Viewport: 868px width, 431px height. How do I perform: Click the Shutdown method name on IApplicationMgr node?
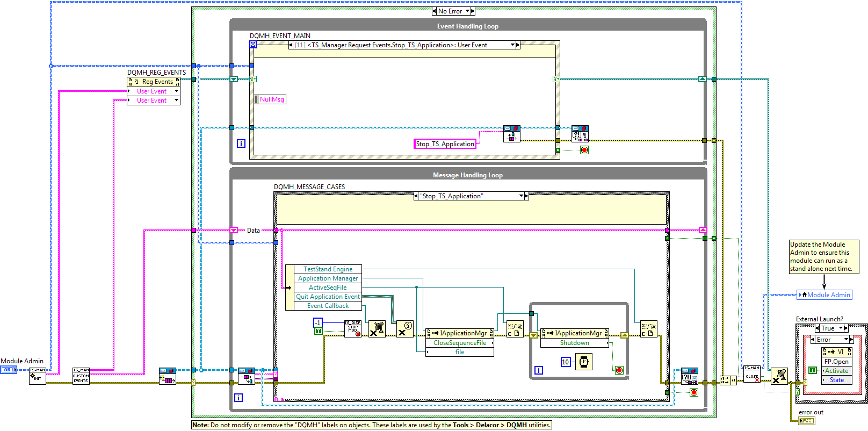point(574,343)
